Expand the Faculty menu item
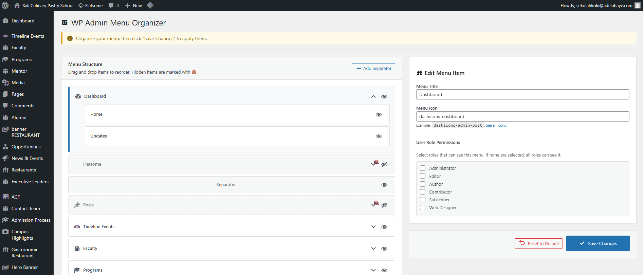 pos(373,249)
